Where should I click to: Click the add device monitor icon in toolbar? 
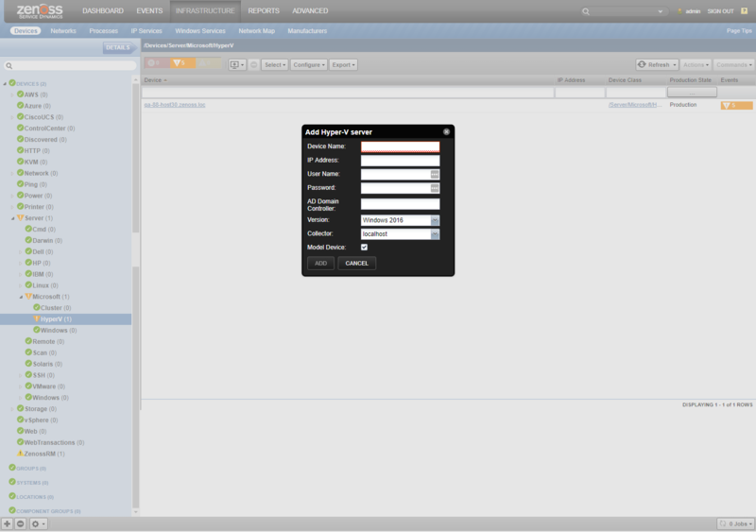tap(237, 64)
